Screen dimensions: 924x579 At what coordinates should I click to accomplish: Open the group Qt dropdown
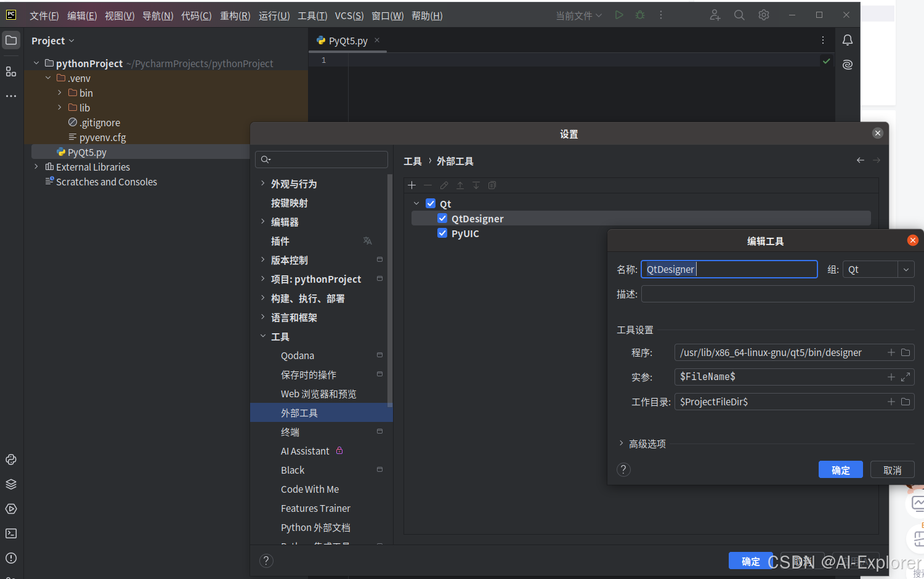click(x=906, y=269)
